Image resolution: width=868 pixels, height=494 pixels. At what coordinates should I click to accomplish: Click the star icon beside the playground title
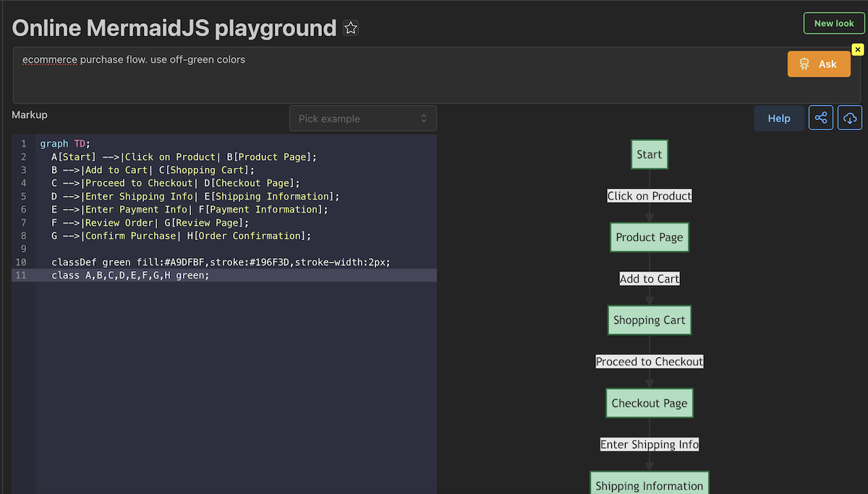click(x=351, y=28)
